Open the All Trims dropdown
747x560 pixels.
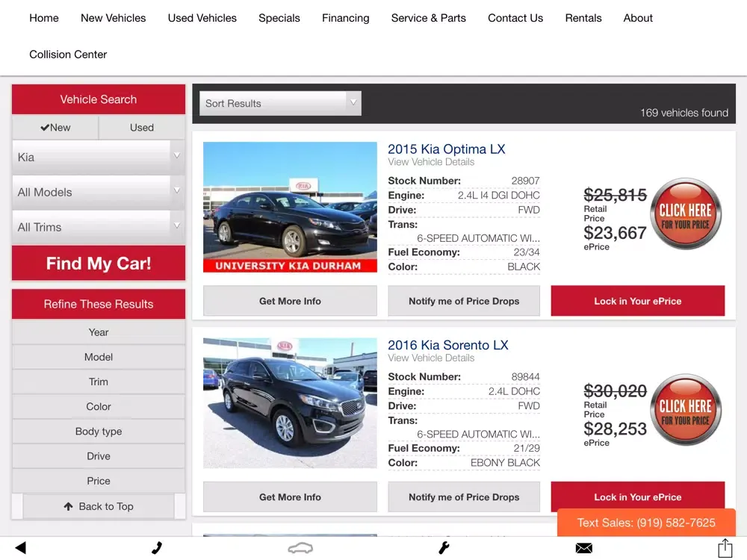point(99,227)
